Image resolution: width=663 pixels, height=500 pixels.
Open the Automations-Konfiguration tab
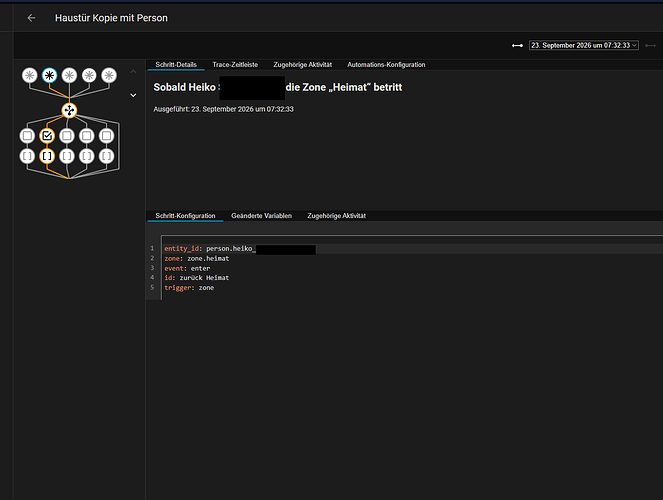(x=386, y=65)
